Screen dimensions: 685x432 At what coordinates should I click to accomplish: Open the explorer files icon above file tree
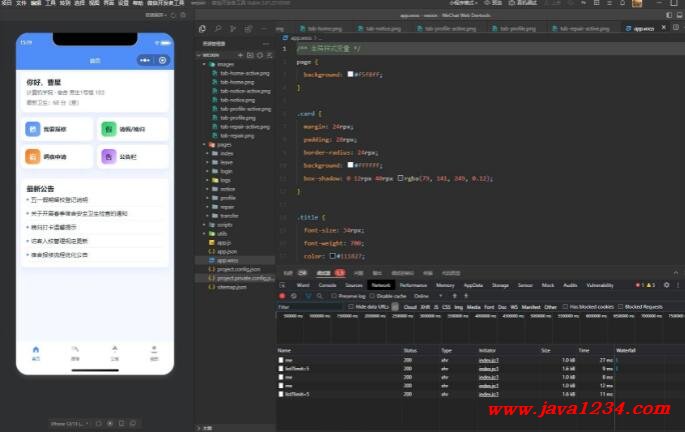pyautogui.click(x=202, y=29)
